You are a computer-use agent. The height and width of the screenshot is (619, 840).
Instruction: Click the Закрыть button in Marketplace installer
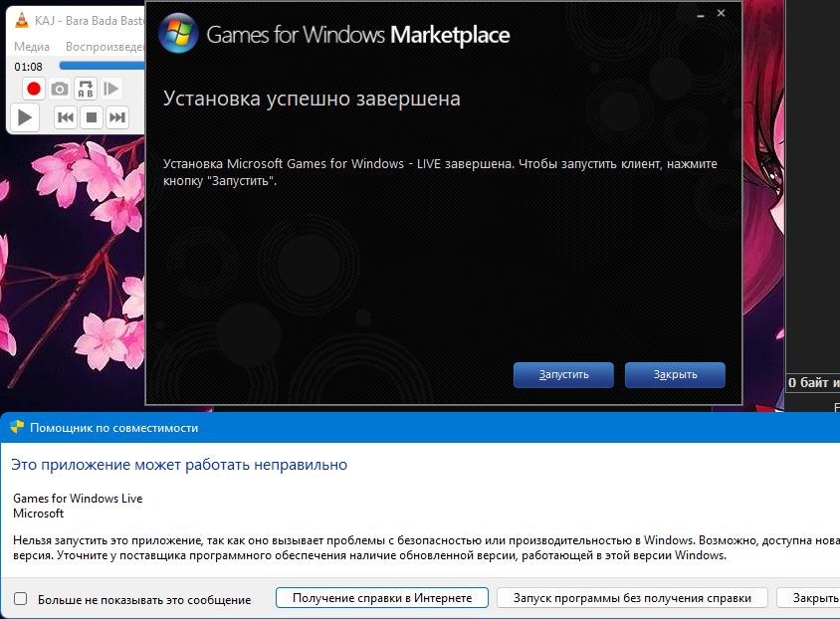[675, 375]
